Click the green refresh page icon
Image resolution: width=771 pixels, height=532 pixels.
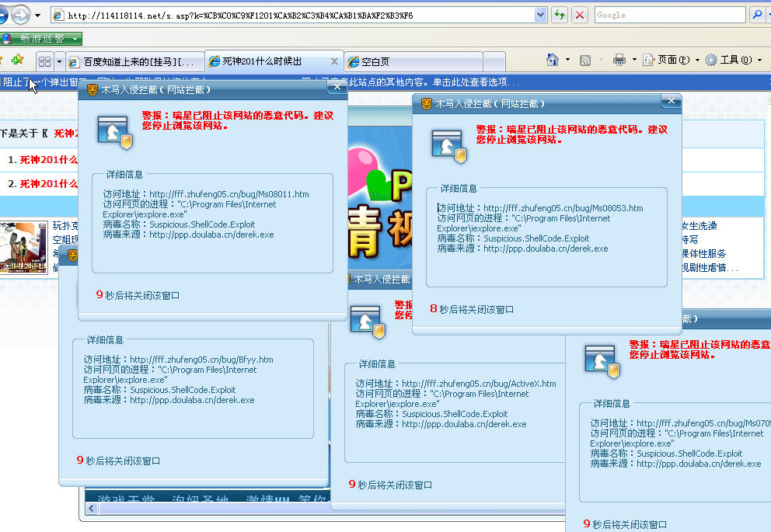pos(560,16)
